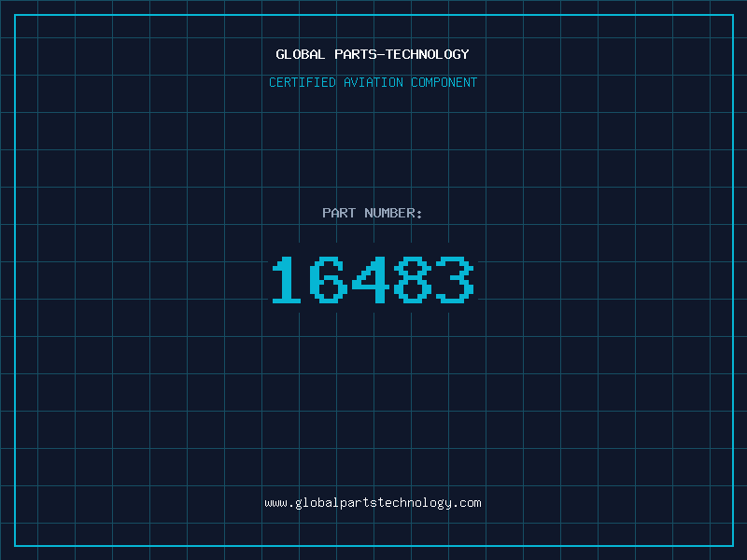The image size is (747, 560).
Task: Select the part number 16483
Action: (x=373, y=279)
